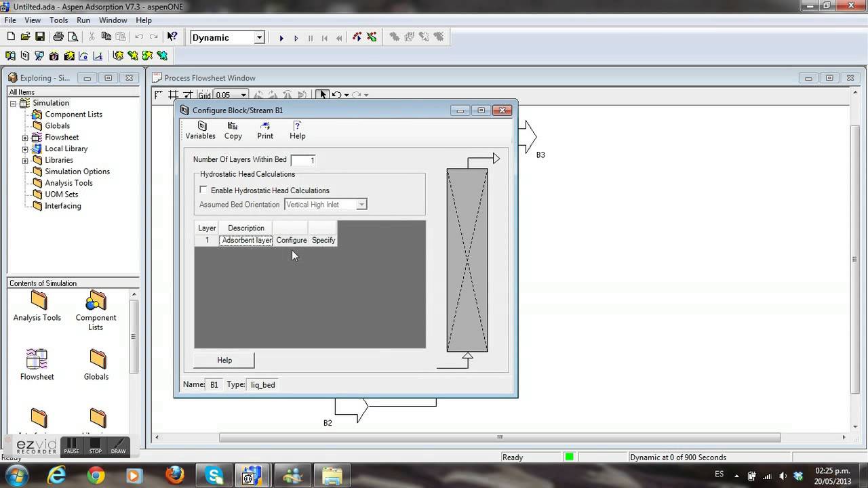Open the Tools menu
The image size is (868, 488).
point(59,20)
